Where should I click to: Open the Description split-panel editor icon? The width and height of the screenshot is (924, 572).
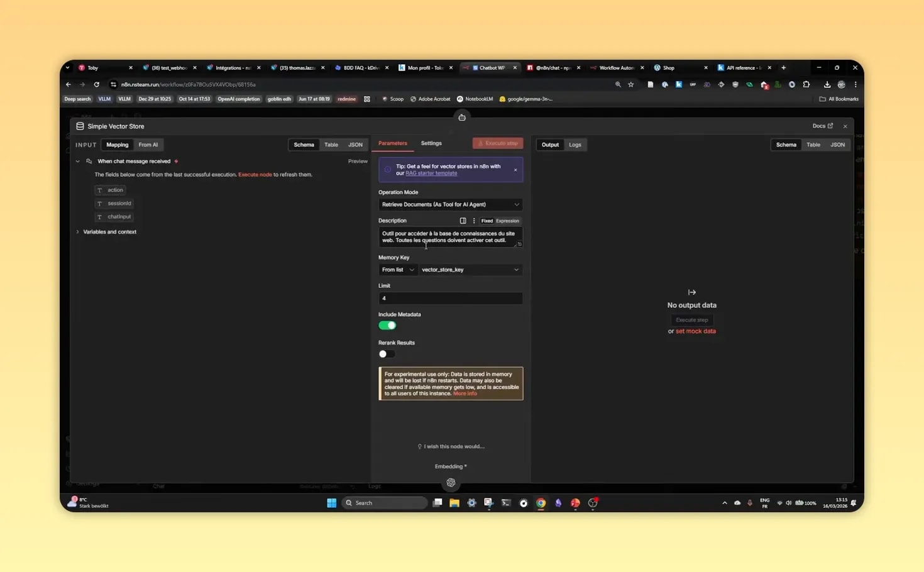[463, 221]
